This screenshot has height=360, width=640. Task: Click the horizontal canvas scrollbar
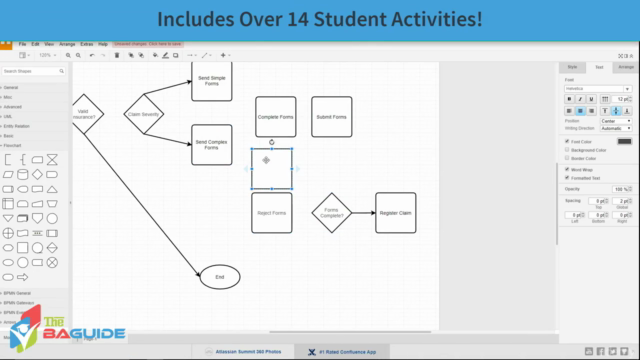350,332
